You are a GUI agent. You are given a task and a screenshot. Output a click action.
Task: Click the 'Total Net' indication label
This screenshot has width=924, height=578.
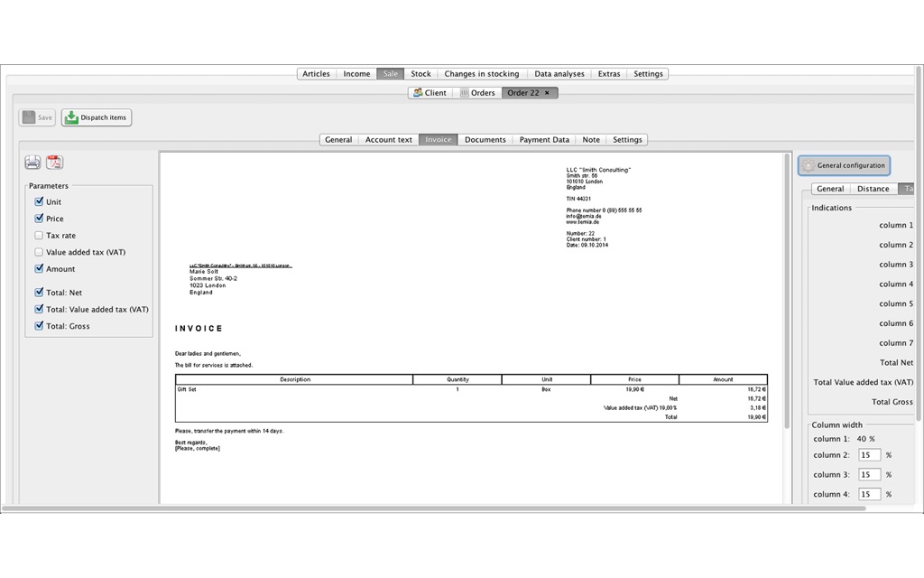(896, 362)
